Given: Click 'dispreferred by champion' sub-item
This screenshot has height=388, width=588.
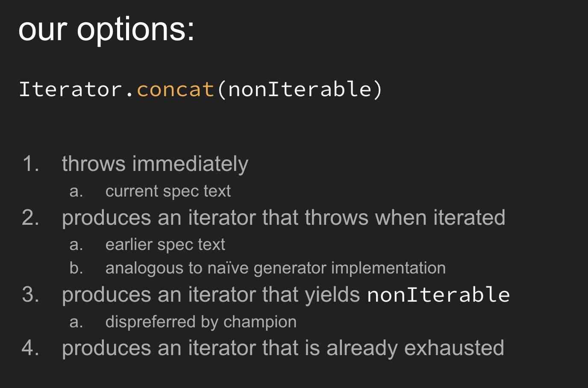Looking at the screenshot, I should 201,322.
